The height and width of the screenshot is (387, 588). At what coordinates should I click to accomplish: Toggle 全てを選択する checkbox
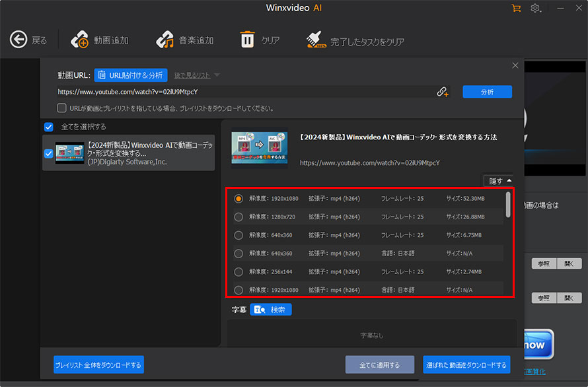(x=49, y=127)
